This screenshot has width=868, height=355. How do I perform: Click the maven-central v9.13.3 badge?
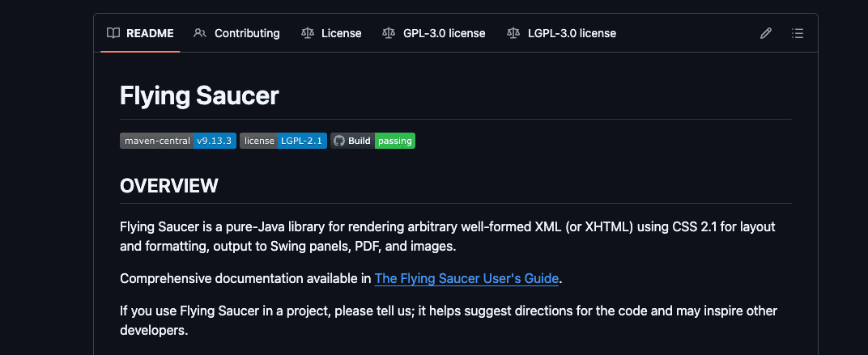[x=178, y=141]
